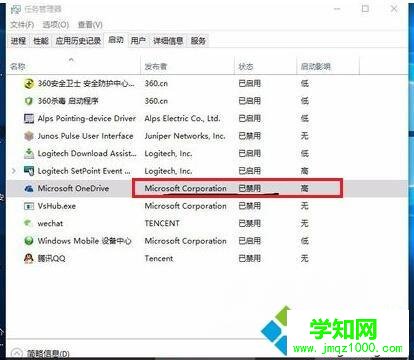This screenshot has width=414, height=360.
Task: Open the 查看(V) menu
Action: coord(90,25)
